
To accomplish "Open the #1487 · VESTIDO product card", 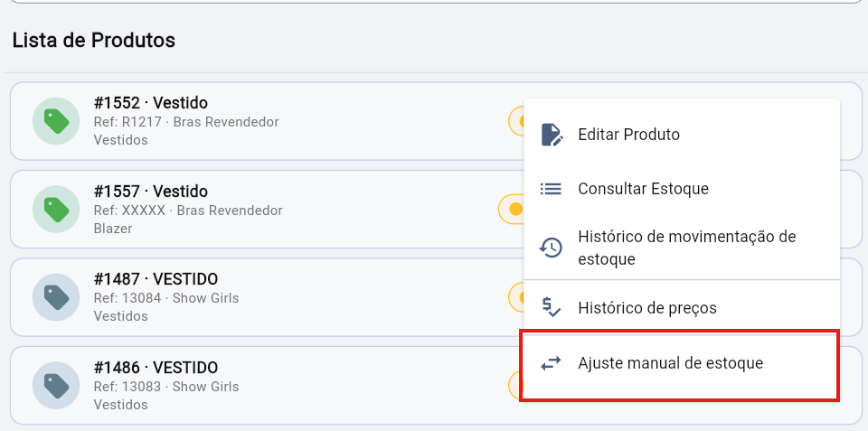I will pyautogui.click(x=268, y=297).
